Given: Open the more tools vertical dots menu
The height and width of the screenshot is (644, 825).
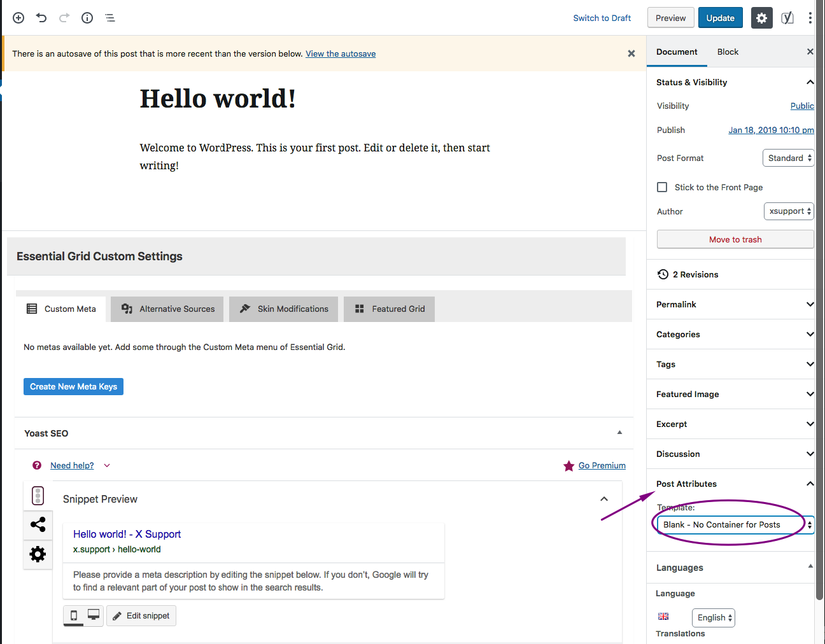Looking at the screenshot, I should [810, 18].
